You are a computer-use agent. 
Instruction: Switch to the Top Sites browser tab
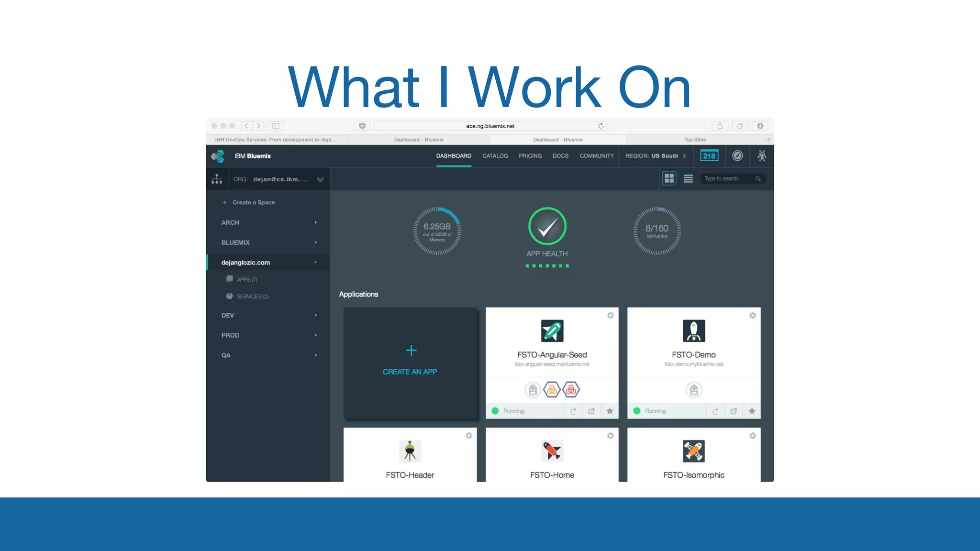pos(694,140)
